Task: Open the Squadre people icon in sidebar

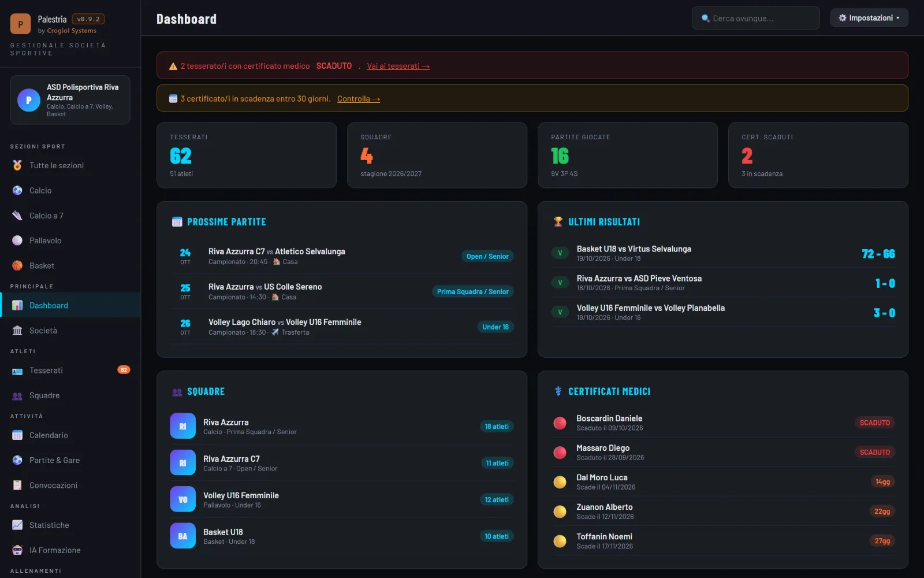Action: coord(17,396)
